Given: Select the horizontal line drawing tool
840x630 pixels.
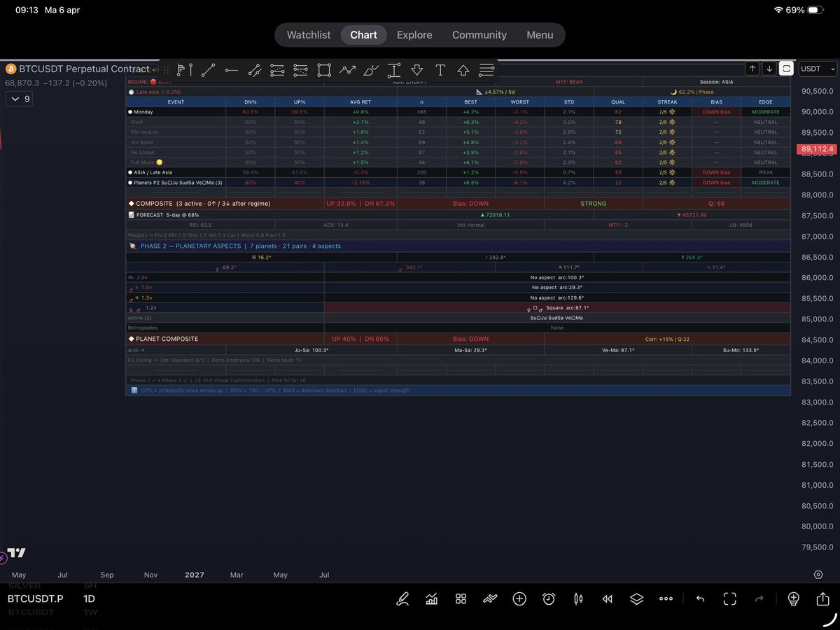Looking at the screenshot, I should (231, 69).
